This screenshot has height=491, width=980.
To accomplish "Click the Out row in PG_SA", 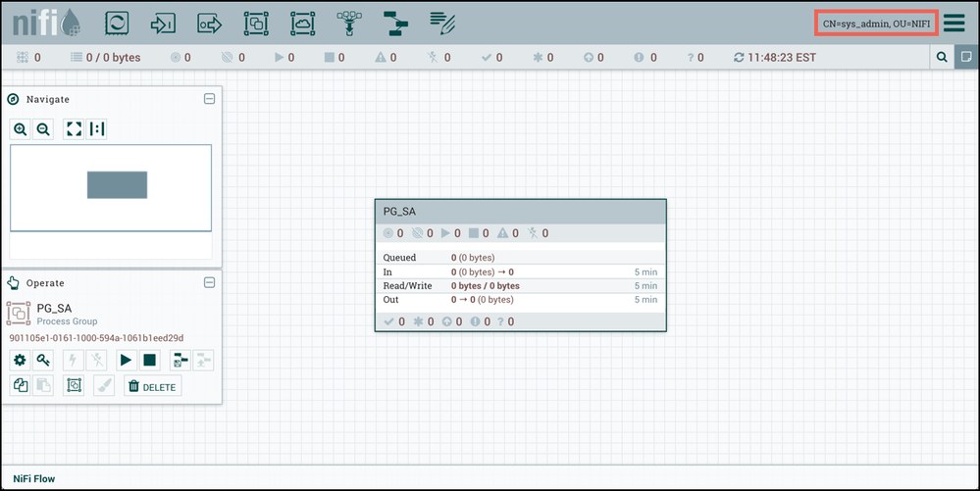I will coord(521,299).
